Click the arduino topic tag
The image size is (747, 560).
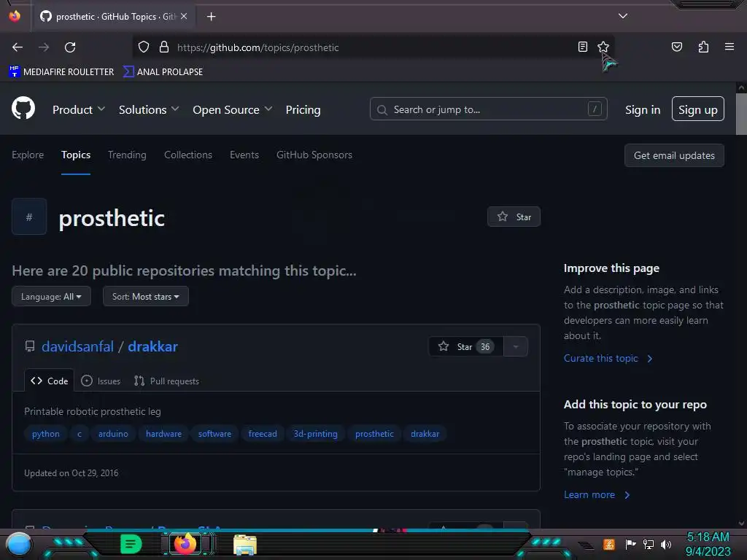point(113,434)
